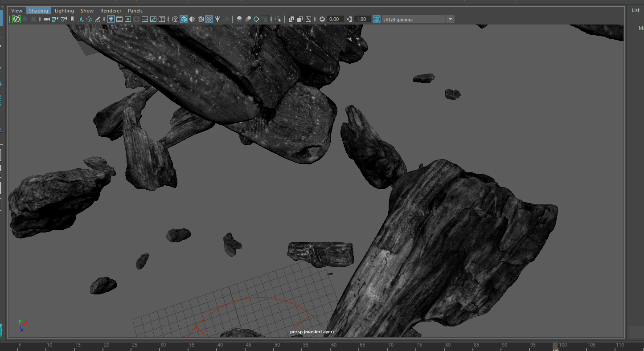The height and width of the screenshot is (351, 644).
Task: Click the gamma value field 1.00
Action: 363,19
